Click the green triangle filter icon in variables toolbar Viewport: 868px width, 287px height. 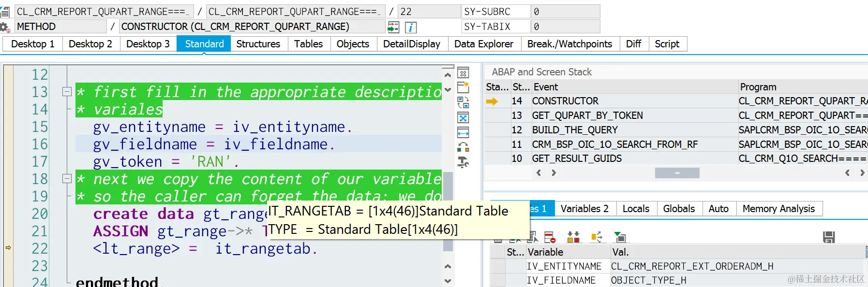coord(620,237)
